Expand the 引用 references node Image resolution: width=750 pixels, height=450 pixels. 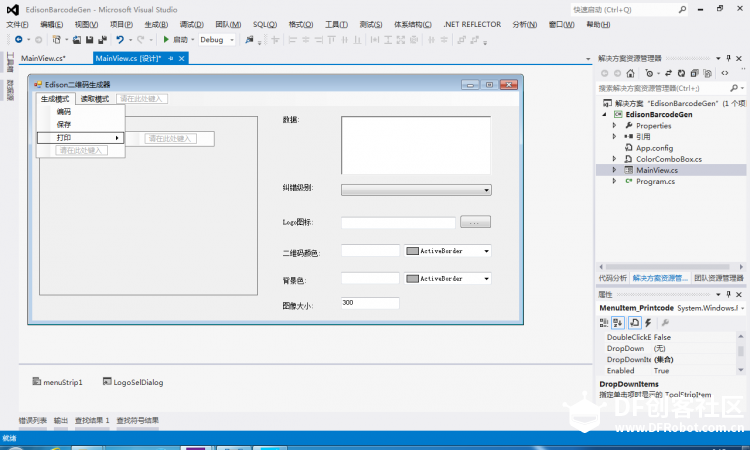tap(615, 136)
